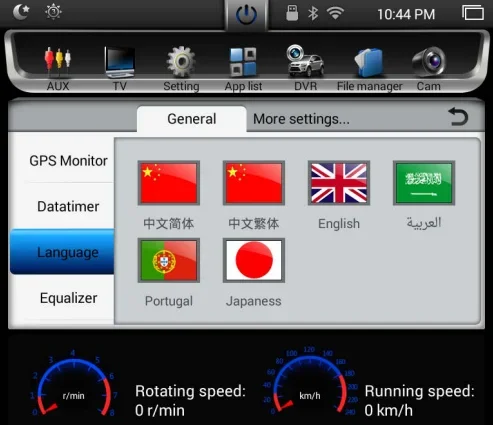Toggle night mode moon icon
The height and width of the screenshot is (425, 493).
[x=21, y=12]
